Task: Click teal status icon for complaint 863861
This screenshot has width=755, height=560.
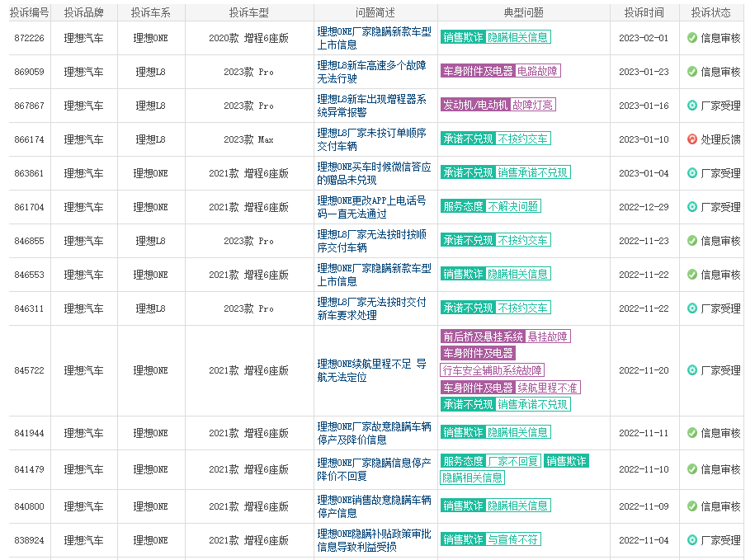Action: pyautogui.click(x=692, y=173)
